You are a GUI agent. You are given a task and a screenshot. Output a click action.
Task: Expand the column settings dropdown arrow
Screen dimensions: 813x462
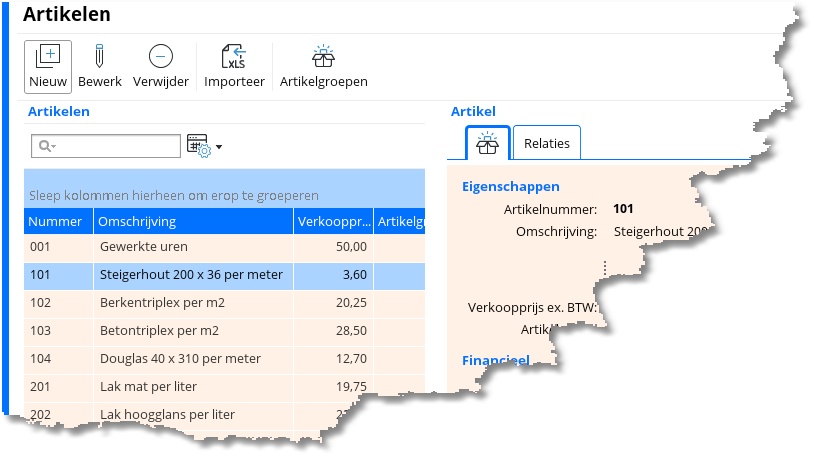[x=219, y=147]
